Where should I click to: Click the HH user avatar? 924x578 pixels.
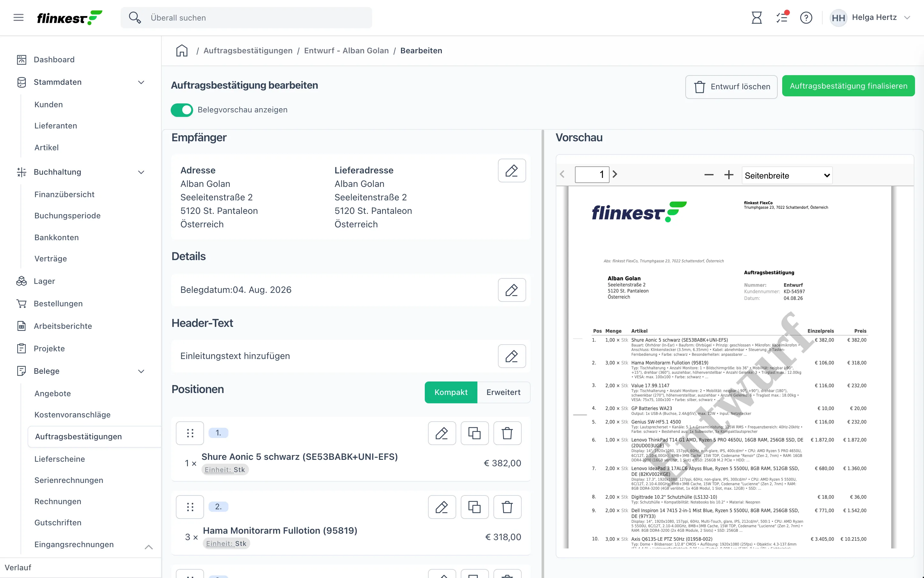click(838, 18)
